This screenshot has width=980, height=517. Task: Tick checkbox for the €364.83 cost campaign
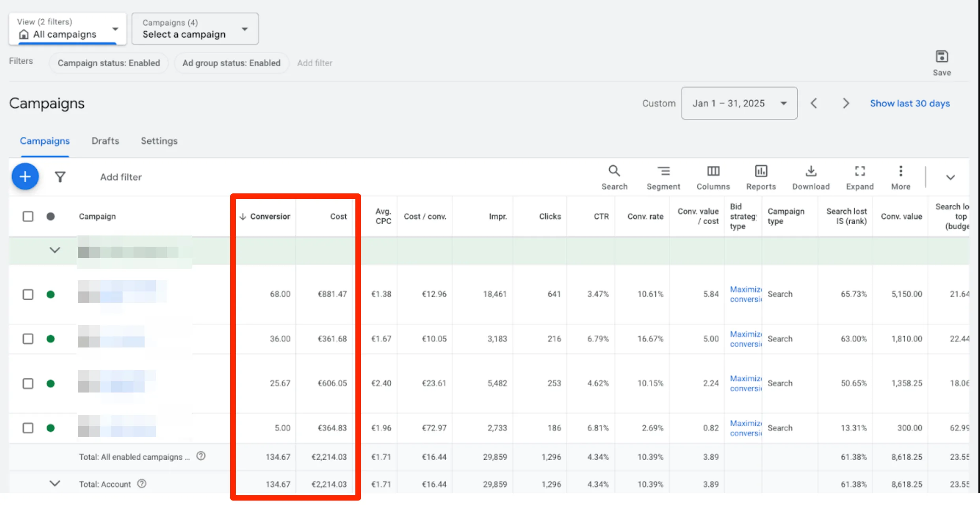point(28,428)
